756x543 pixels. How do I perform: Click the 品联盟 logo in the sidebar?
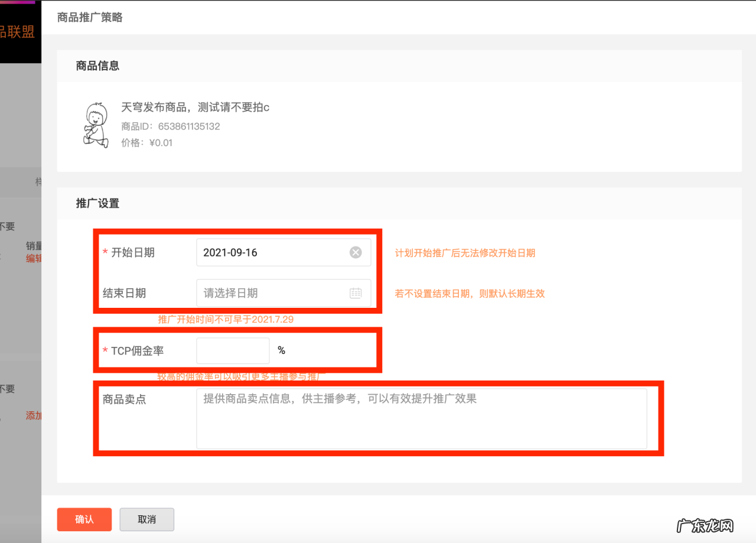pos(18,31)
